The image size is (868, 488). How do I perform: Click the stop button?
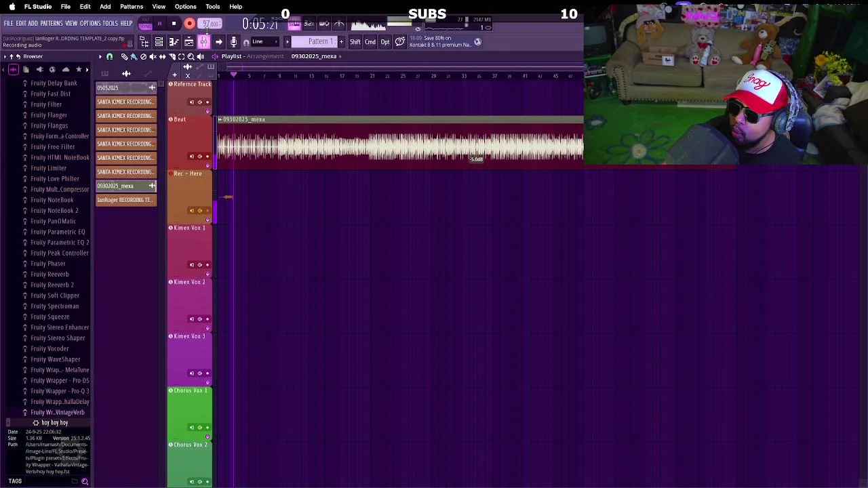(174, 24)
